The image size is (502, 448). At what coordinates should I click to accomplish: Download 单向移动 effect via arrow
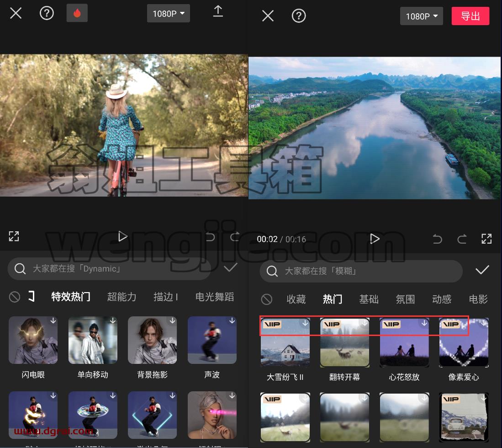113,320
